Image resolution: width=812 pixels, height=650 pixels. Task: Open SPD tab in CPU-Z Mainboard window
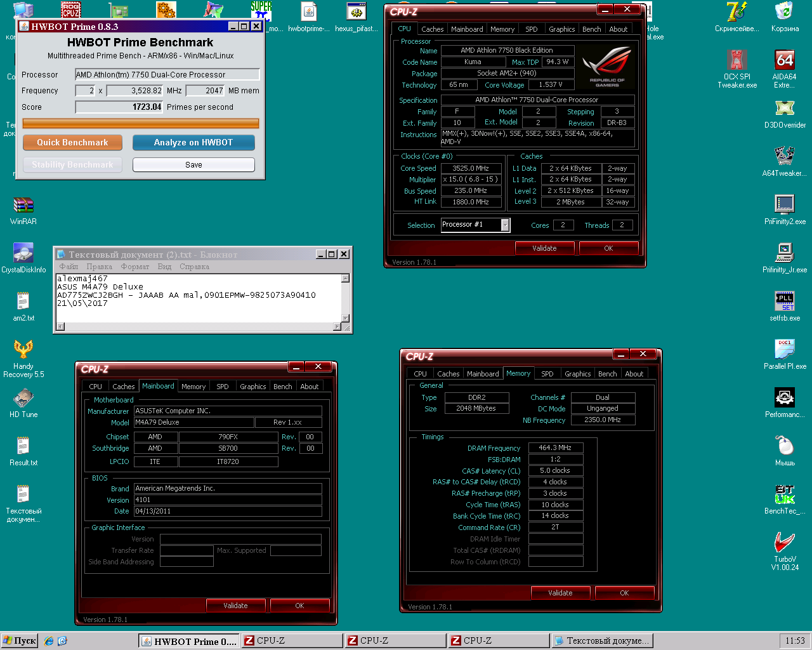[x=223, y=387]
